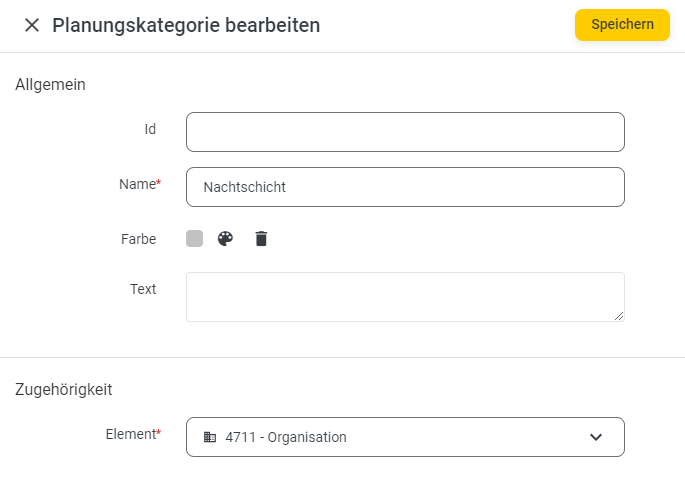Click the Planungskategorie bearbeiten title
685x493 pixels.
coord(186,25)
